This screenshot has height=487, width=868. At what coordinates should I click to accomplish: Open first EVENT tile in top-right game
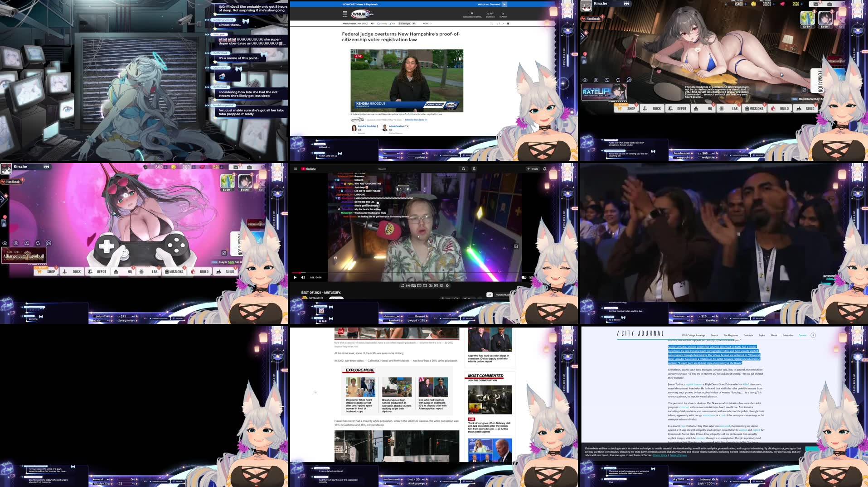click(808, 19)
